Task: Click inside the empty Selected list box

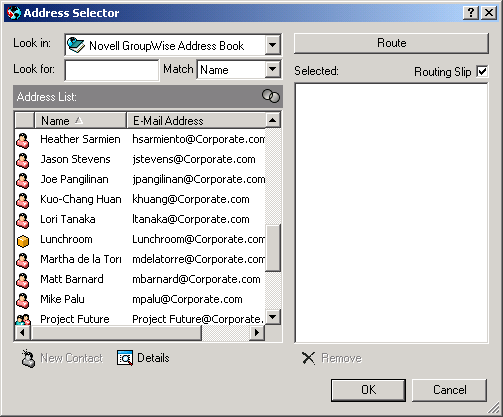Action: point(391,213)
